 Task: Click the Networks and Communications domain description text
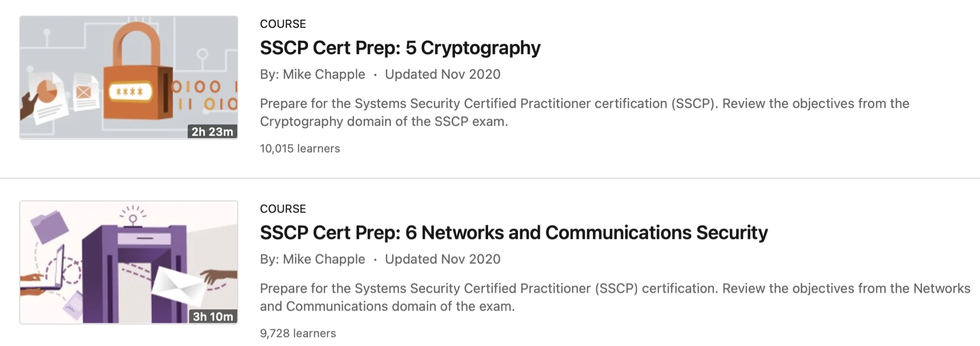pos(615,297)
